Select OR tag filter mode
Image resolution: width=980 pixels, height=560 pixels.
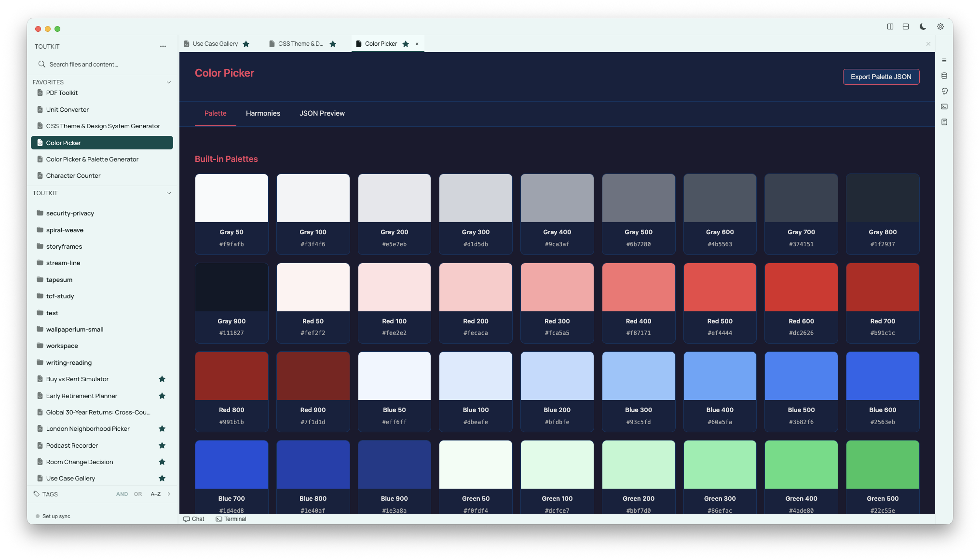[138, 494]
